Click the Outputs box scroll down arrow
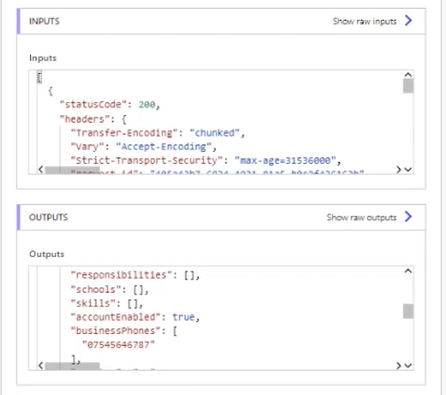Viewport: 446px width, 395px height. (x=408, y=366)
